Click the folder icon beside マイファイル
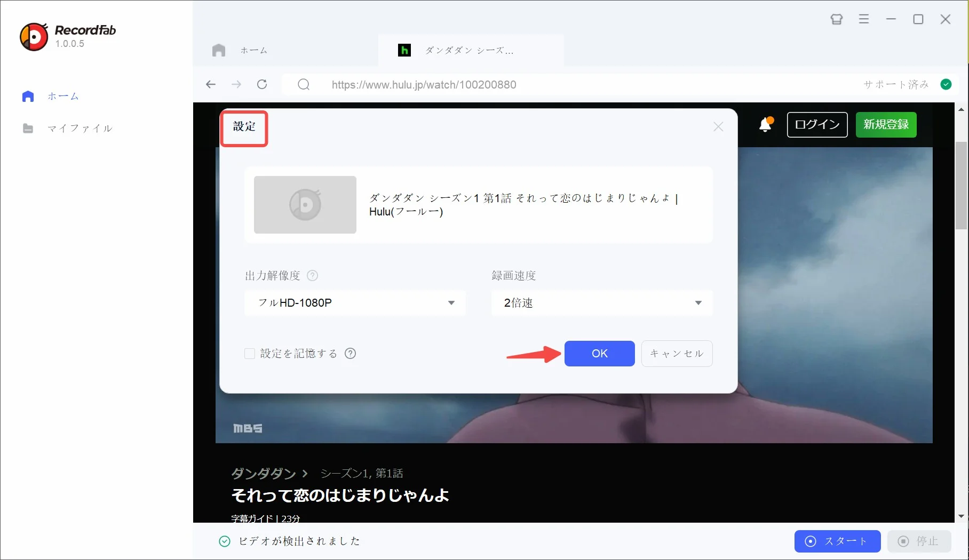This screenshot has width=969, height=560. tap(28, 129)
